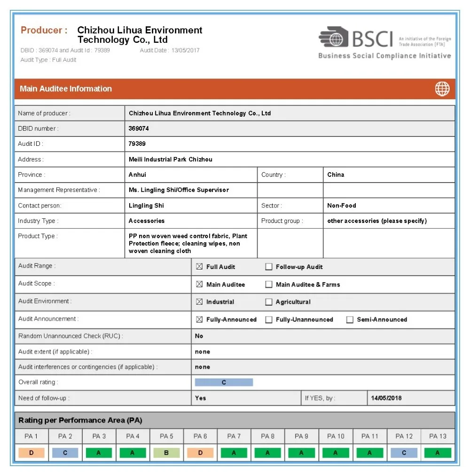
Task: Click the address 'Meili Industrial Park Chizhou'
Action: (171, 159)
